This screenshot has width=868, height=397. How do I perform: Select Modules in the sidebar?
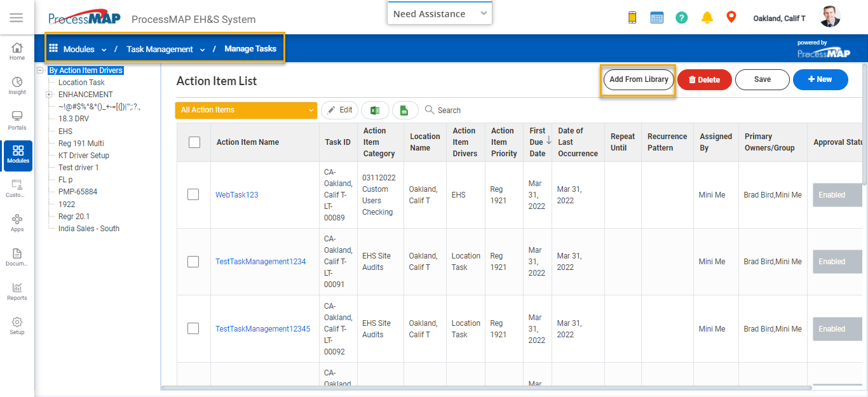coord(18,154)
